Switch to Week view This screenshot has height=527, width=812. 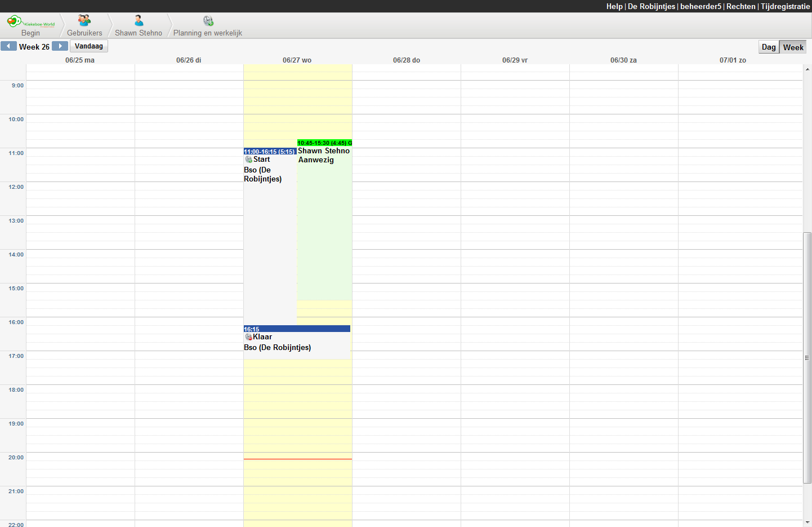(x=793, y=47)
